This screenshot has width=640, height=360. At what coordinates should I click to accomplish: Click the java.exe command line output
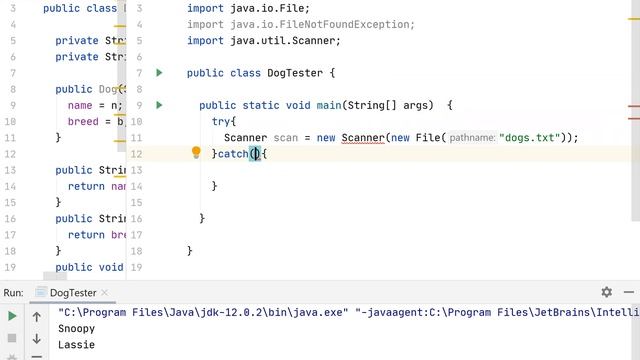349,313
